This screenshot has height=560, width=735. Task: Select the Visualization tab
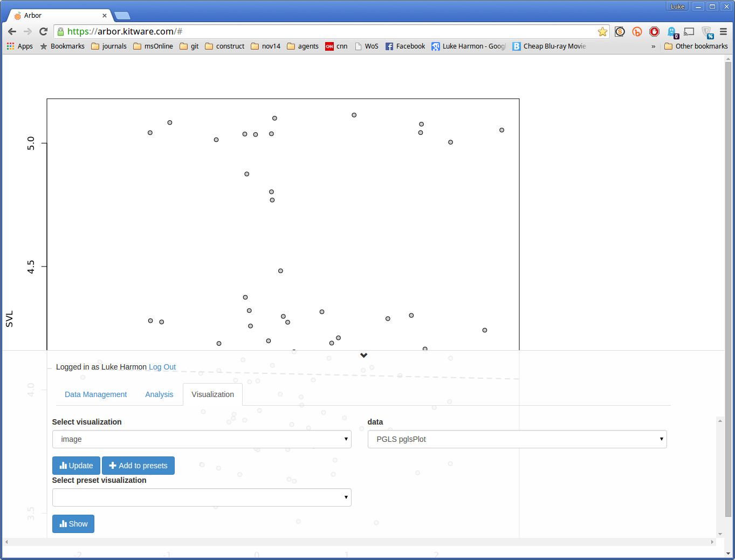(213, 394)
